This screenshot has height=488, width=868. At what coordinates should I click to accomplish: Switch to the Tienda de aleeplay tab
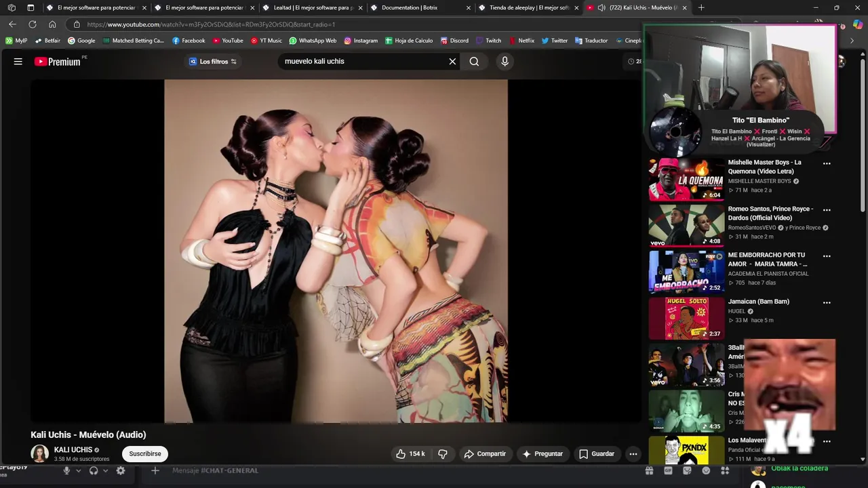click(528, 7)
